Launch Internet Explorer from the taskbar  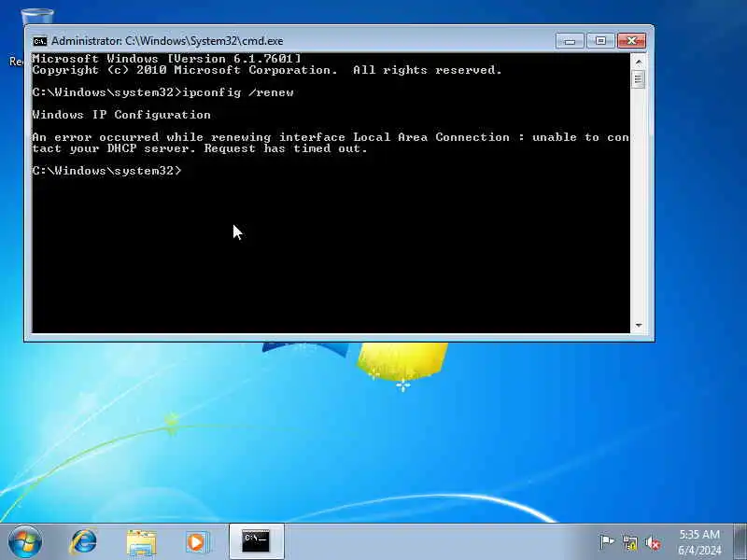point(83,542)
